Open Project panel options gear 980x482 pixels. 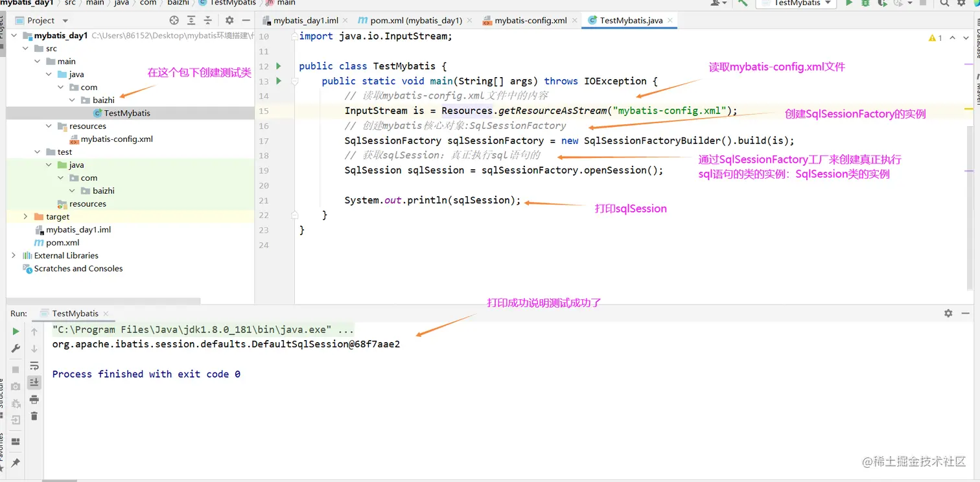[x=229, y=21]
